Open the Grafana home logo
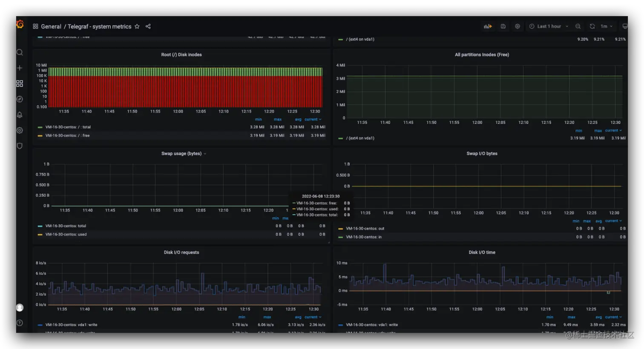644x349 pixels. 20,25
